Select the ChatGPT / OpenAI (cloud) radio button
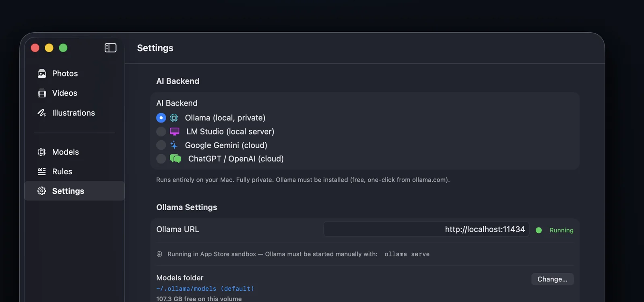This screenshot has width=644, height=302. pos(161,159)
